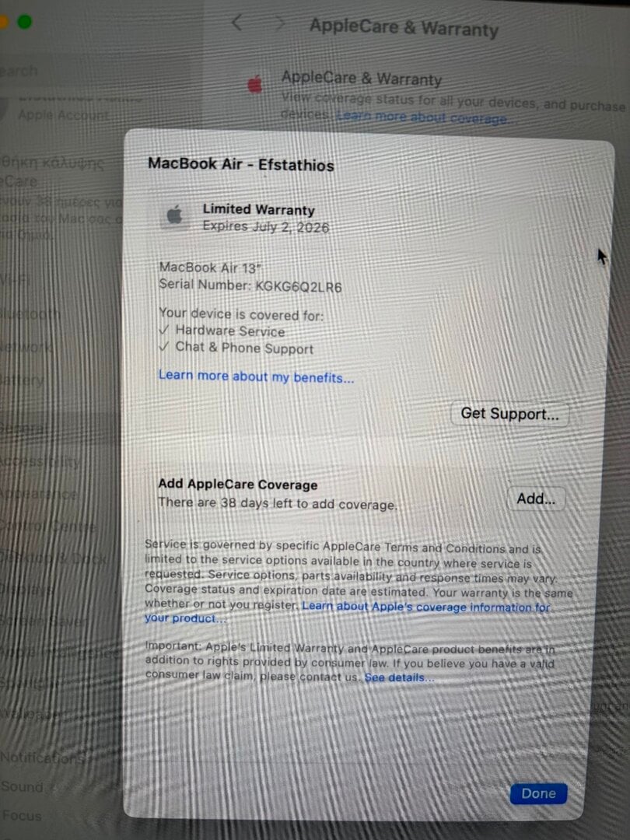Image resolution: width=630 pixels, height=840 pixels.
Task: Click Add... to add AppleCare coverage
Action: [536, 499]
